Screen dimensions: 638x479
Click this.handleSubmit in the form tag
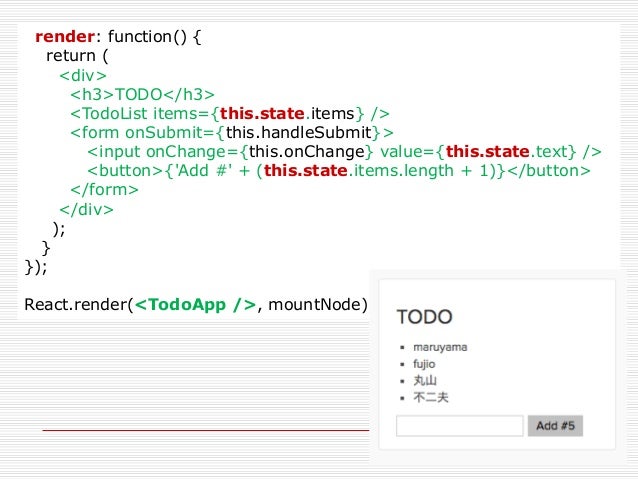point(298,133)
